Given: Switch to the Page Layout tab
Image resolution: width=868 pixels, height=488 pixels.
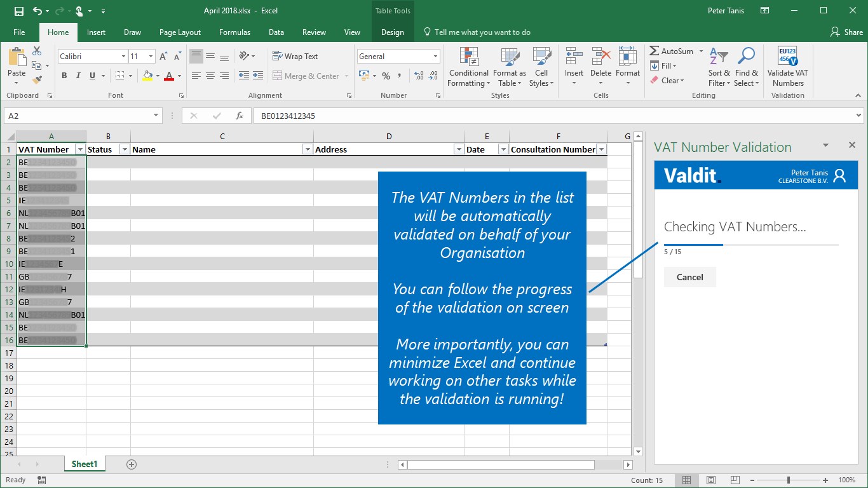Looking at the screenshot, I should click(x=180, y=32).
